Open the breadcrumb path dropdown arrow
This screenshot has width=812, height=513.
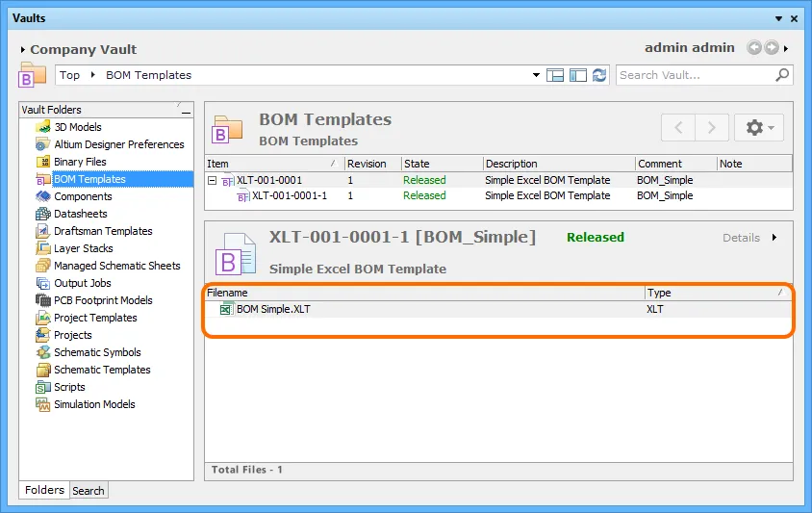(536, 75)
